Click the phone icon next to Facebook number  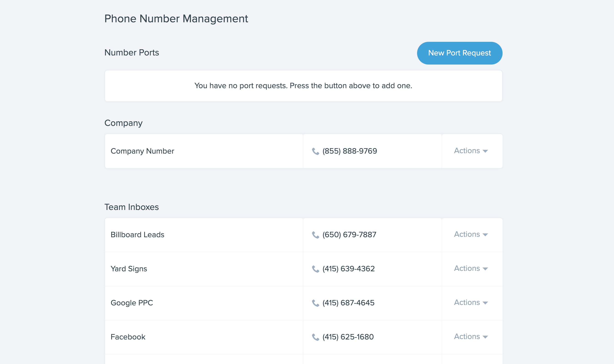coord(316,337)
